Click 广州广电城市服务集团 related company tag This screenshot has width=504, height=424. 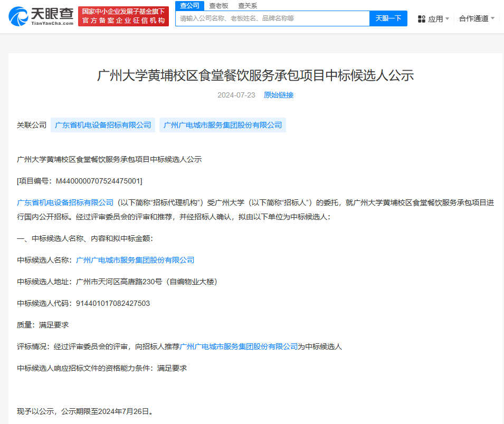[223, 125]
